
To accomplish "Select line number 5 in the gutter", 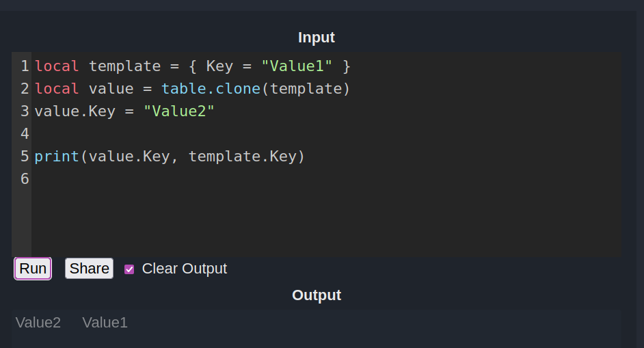I will 25,156.
